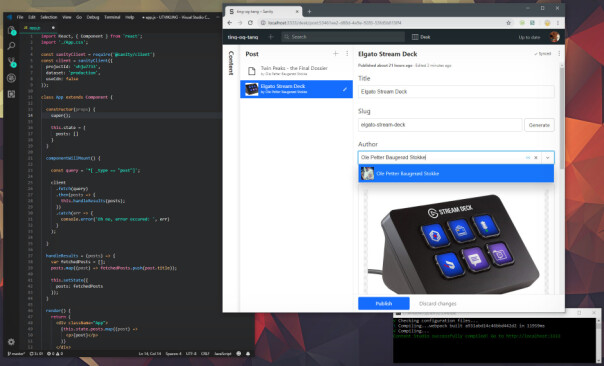Image resolution: width=604 pixels, height=366 pixels.
Task: Open the Post list options menu
Action: (347, 54)
